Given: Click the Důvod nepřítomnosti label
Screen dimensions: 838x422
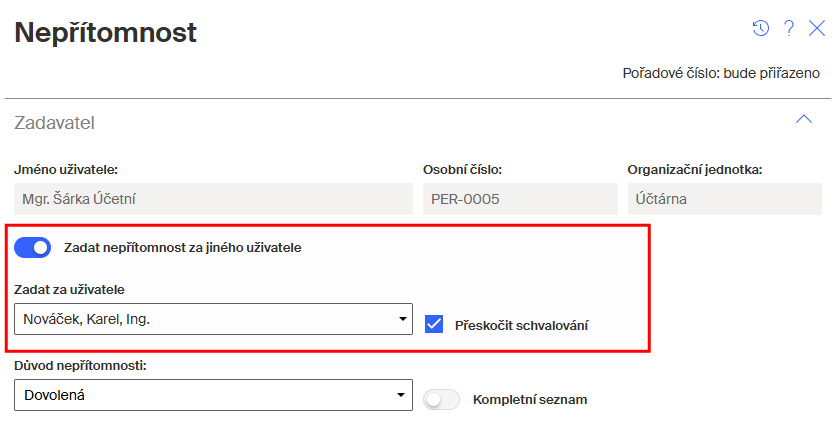Looking at the screenshot, I should point(81,366).
